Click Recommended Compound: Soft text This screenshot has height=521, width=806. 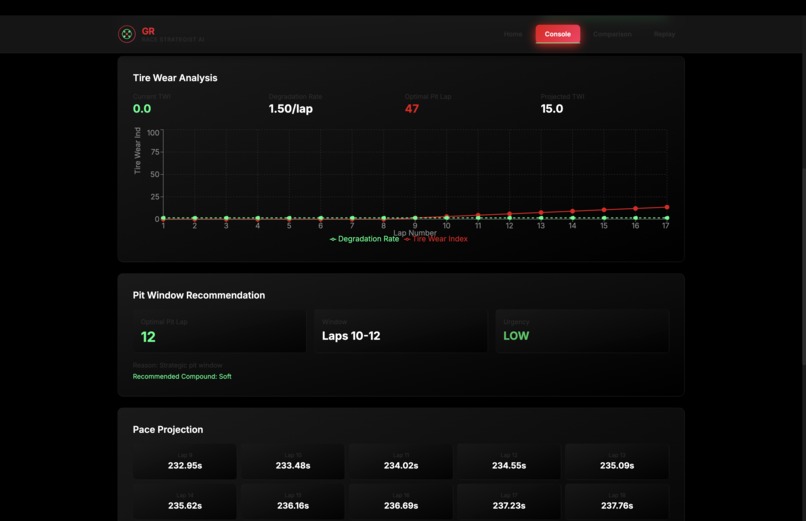tap(182, 377)
